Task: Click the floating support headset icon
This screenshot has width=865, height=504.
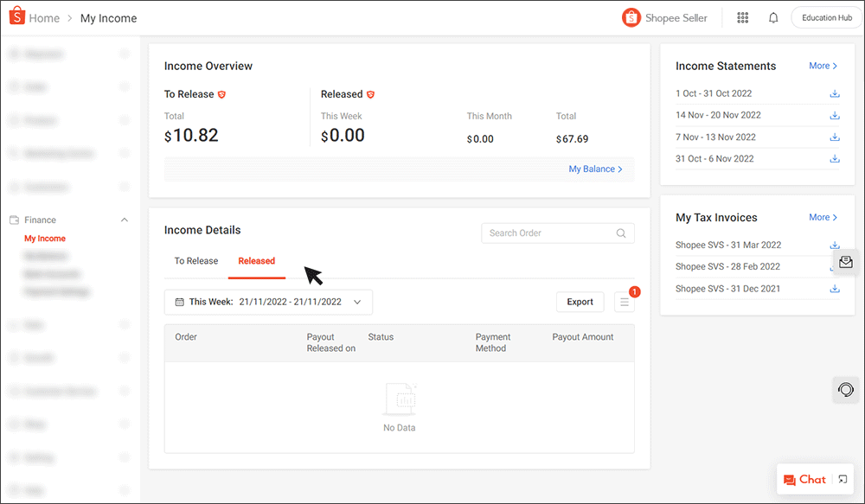Action: pyautogui.click(x=845, y=390)
